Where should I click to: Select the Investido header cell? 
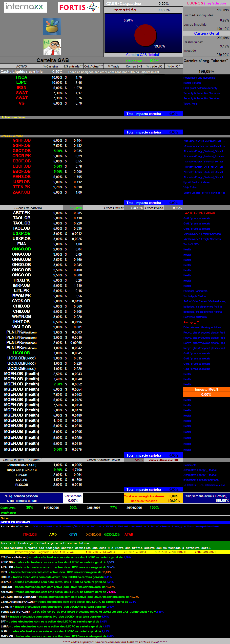point(124,10)
